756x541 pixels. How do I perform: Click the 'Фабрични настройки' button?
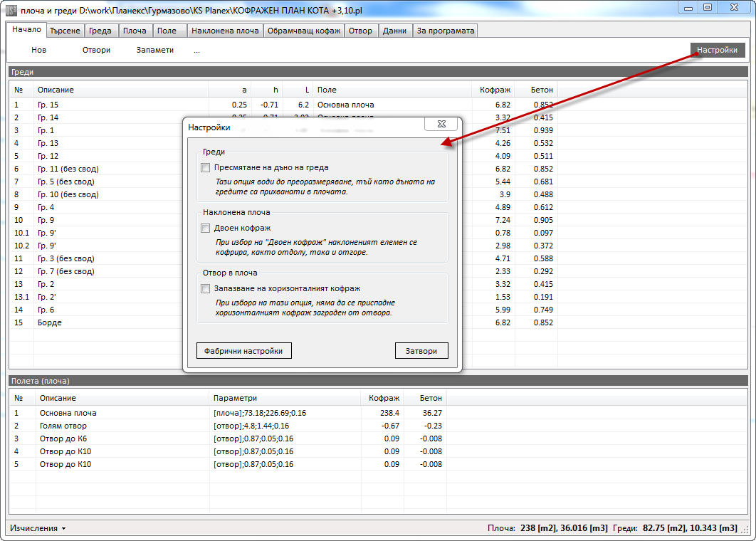[x=243, y=351]
